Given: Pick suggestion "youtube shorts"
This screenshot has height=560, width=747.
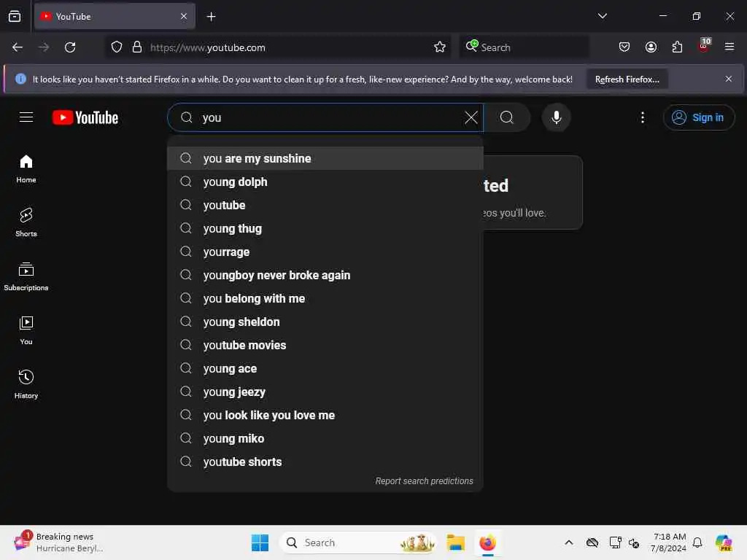Looking at the screenshot, I should (x=325, y=462).
